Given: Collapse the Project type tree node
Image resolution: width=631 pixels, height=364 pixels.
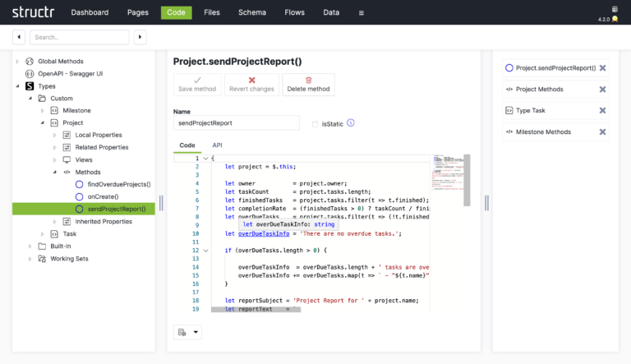Looking at the screenshot, I should pos(43,122).
